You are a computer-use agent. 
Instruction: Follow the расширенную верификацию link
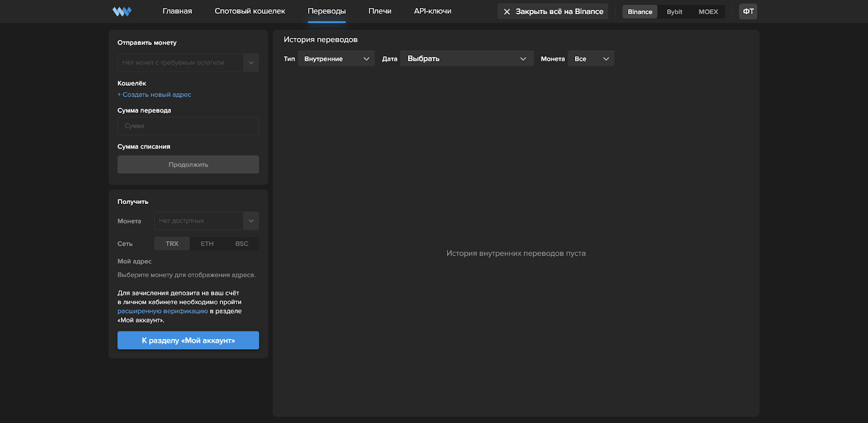tap(163, 311)
